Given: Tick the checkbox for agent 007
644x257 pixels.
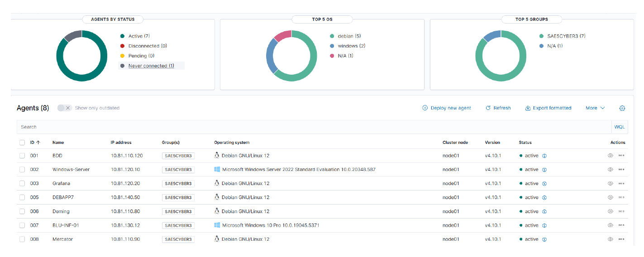Looking at the screenshot, I should [x=22, y=225].
